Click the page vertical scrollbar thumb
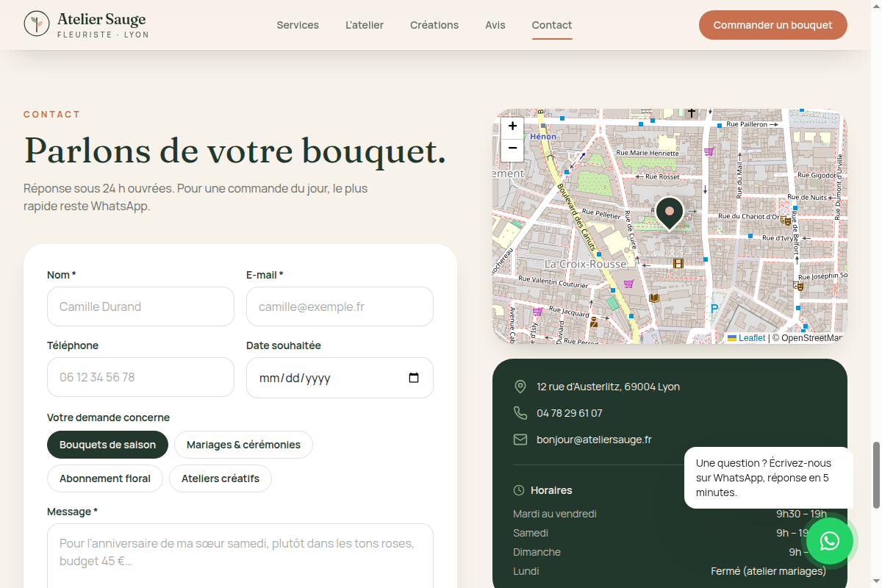882x588 pixels. 876,475
